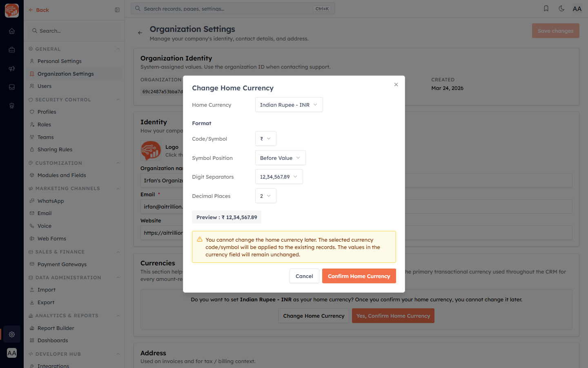Collapse the Developer Hub section

[118, 354]
